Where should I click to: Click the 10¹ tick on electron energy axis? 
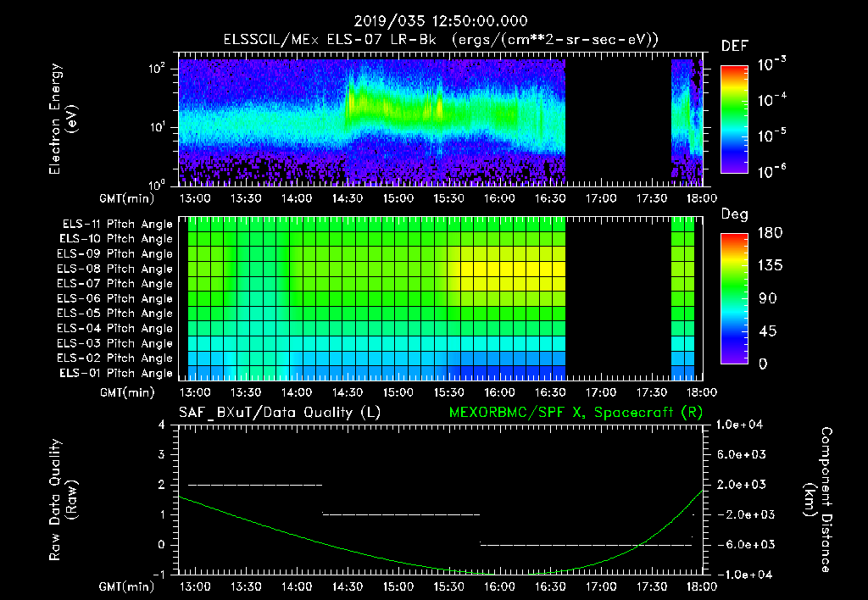(157, 127)
